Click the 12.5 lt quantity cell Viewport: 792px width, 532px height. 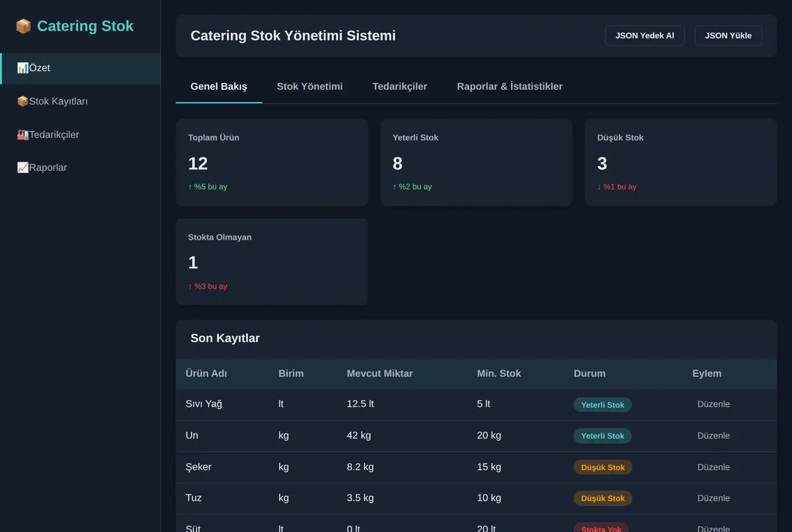click(360, 404)
